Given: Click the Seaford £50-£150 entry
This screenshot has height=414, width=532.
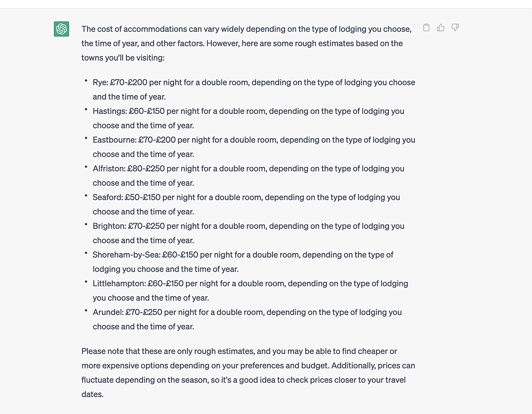Looking at the screenshot, I should (x=246, y=205).
